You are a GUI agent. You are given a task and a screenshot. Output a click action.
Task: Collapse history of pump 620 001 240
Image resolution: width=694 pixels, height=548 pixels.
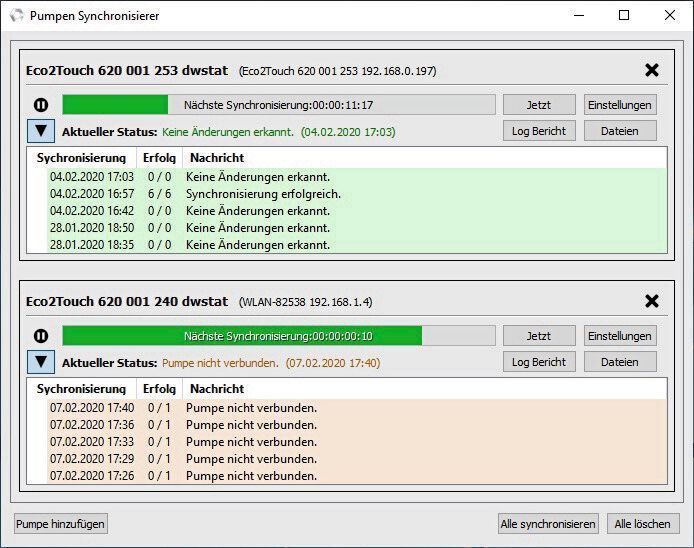click(x=41, y=362)
